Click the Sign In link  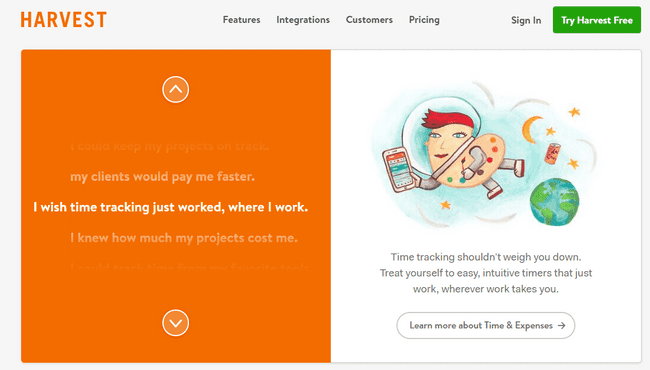(526, 20)
